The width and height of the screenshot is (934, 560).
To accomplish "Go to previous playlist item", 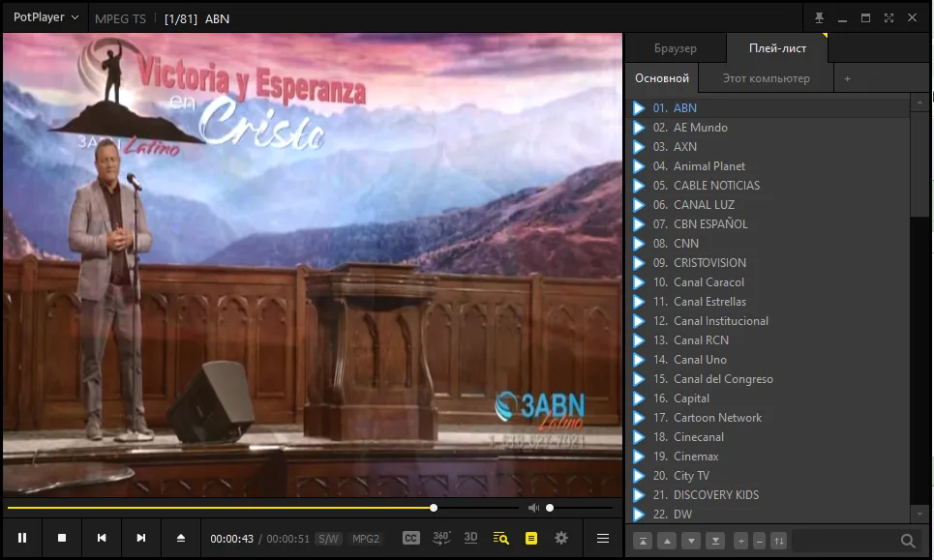I will [x=102, y=538].
